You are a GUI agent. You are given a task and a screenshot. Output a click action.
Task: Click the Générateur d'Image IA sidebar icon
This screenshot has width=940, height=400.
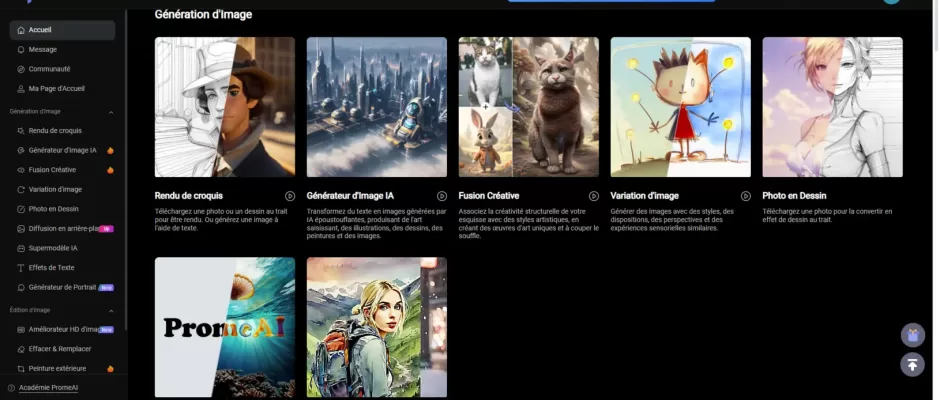coord(21,151)
